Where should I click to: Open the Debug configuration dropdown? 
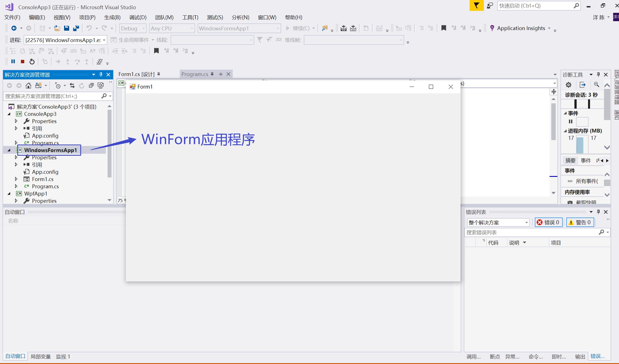(133, 28)
